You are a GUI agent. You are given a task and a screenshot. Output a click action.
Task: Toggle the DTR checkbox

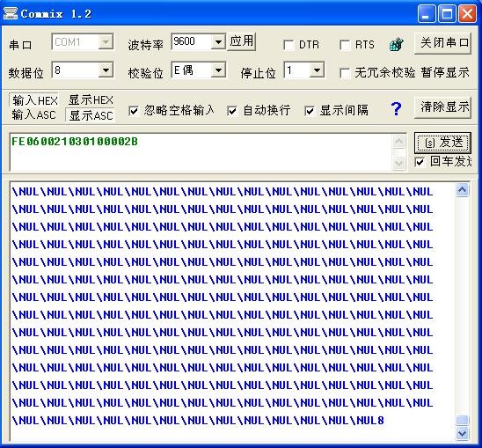[288, 45]
